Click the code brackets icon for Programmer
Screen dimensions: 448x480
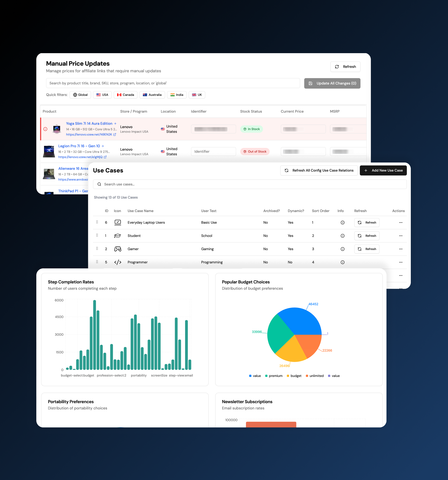[x=118, y=262]
